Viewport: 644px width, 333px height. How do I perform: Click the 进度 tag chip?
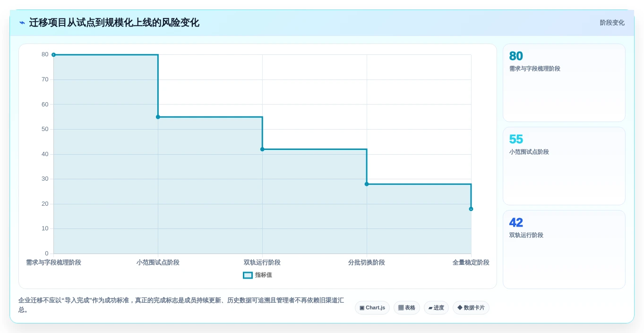(x=436, y=308)
